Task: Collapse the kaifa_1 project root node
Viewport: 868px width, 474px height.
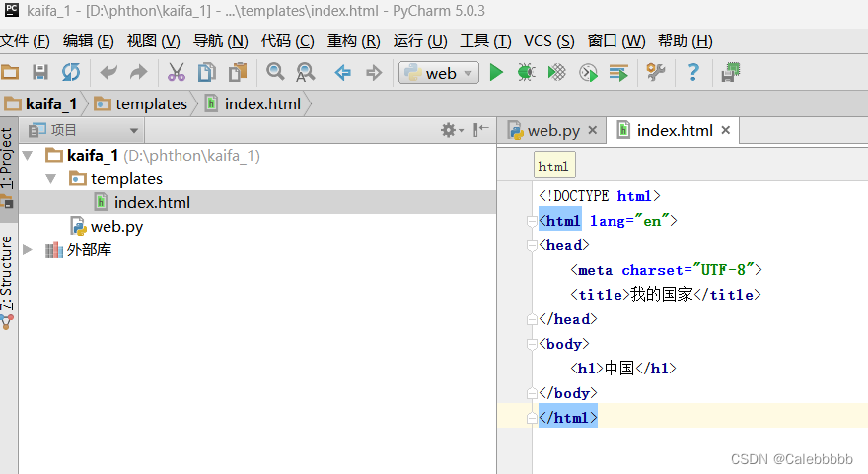Action: click(28, 156)
